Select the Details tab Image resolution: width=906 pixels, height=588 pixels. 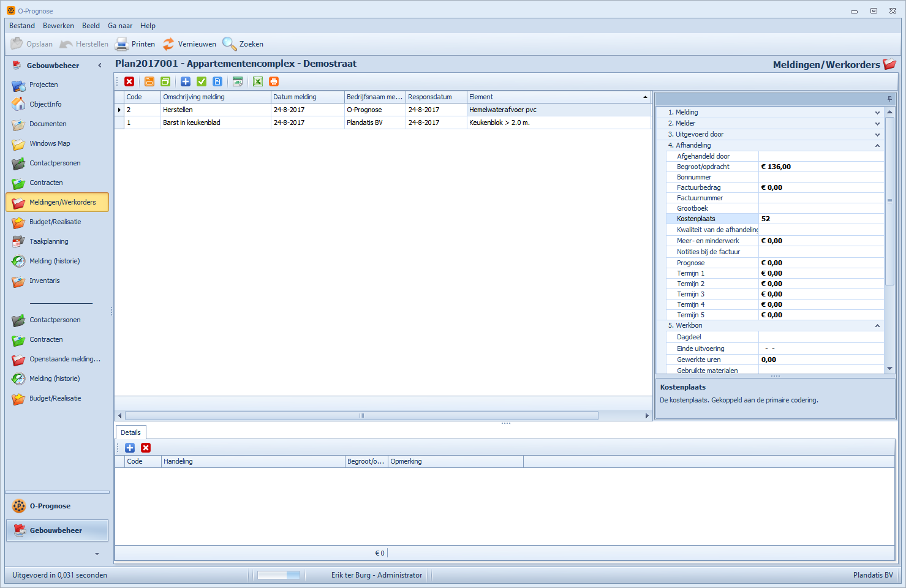[x=130, y=432]
